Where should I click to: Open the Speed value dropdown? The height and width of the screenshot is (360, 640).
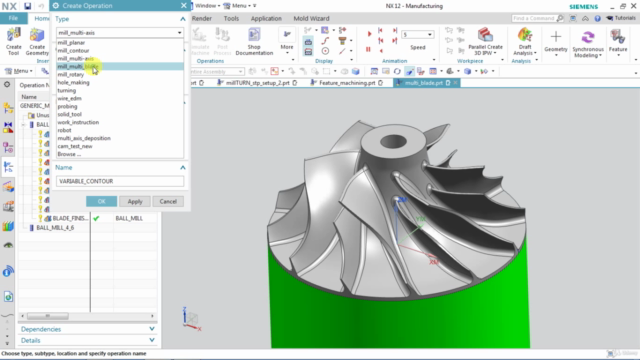click(429, 35)
